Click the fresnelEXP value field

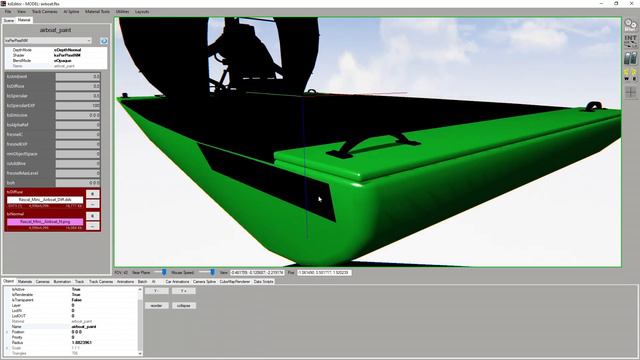78,144
